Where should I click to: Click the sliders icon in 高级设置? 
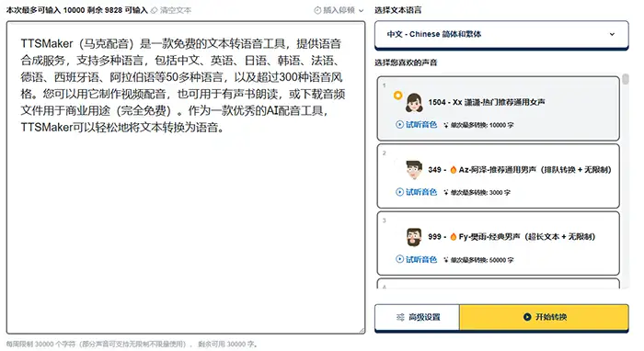pos(400,317)
